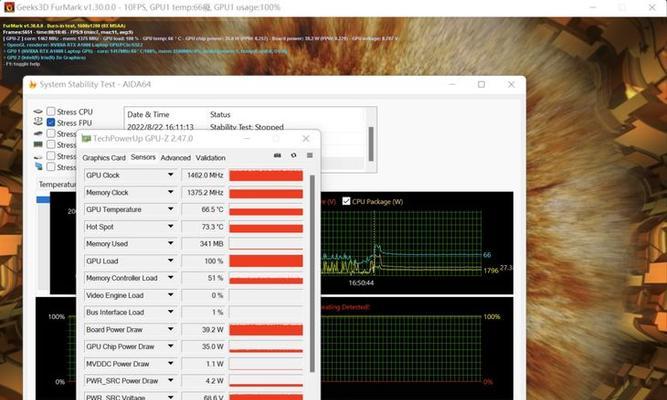Click the Stability Test: Stopped log entry
Image resolution: width=667 pixels, height=400 pixels.
(x=247, y=127)
